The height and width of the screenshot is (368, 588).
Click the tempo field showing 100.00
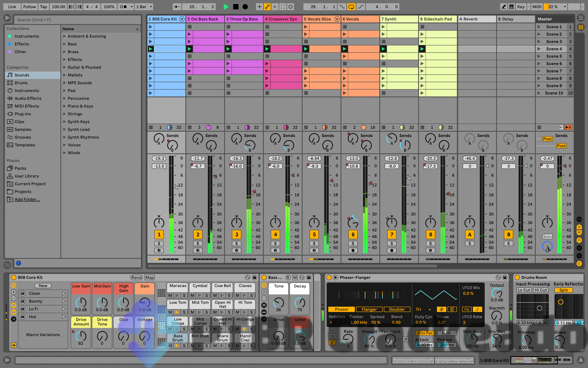coord(58,7)
